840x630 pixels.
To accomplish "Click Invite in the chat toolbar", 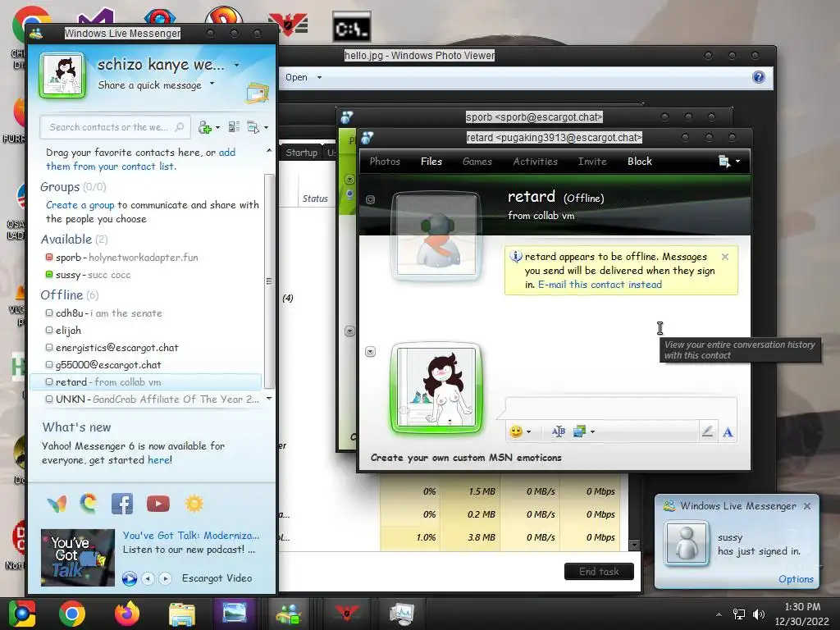I will [x=592, y=162].
